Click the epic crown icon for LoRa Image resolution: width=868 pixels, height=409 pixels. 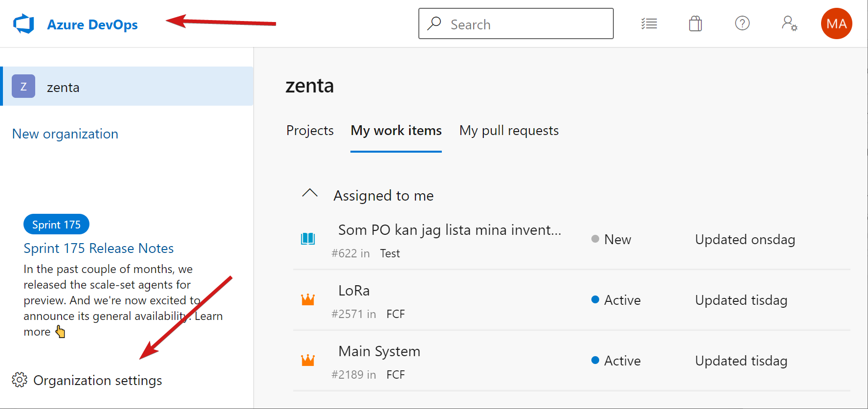(x=308, y=299)
